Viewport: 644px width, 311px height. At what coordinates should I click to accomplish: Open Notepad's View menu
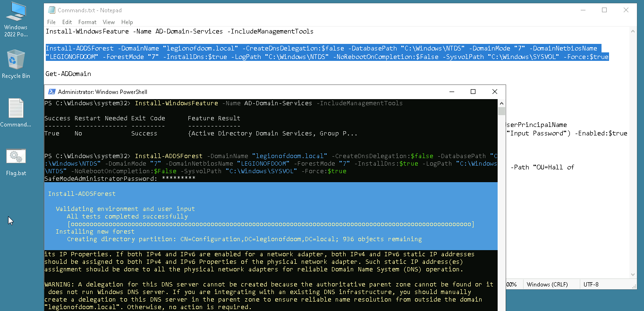(x=109, y=22)
